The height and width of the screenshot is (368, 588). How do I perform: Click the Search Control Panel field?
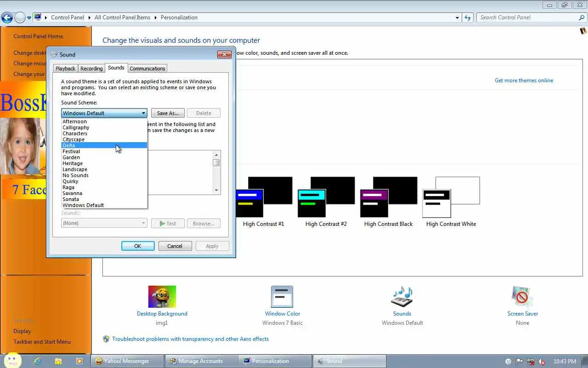pyautogui.click(x=527, y=17)
